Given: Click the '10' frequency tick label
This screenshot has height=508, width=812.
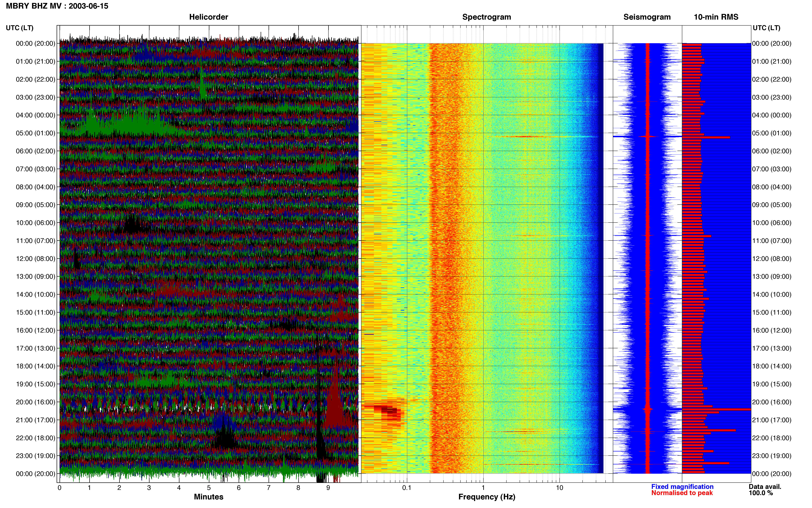Looking at the screenshot, I should (x=559, y=488).
